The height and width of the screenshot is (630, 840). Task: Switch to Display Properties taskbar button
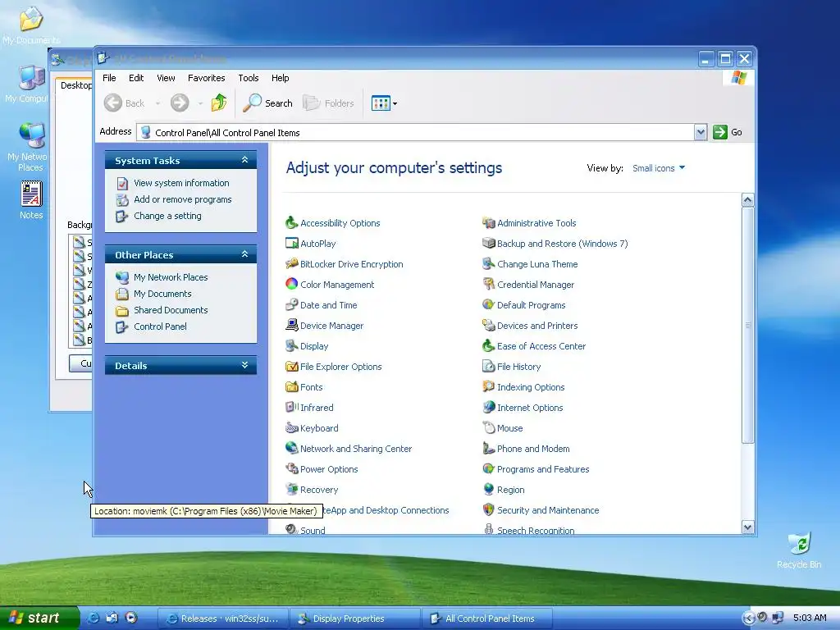coord(355,619)
